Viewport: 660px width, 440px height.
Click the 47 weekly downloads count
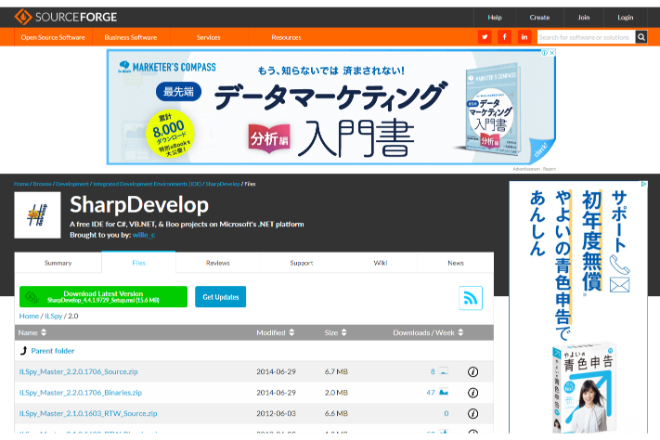[x=431, y=393]
